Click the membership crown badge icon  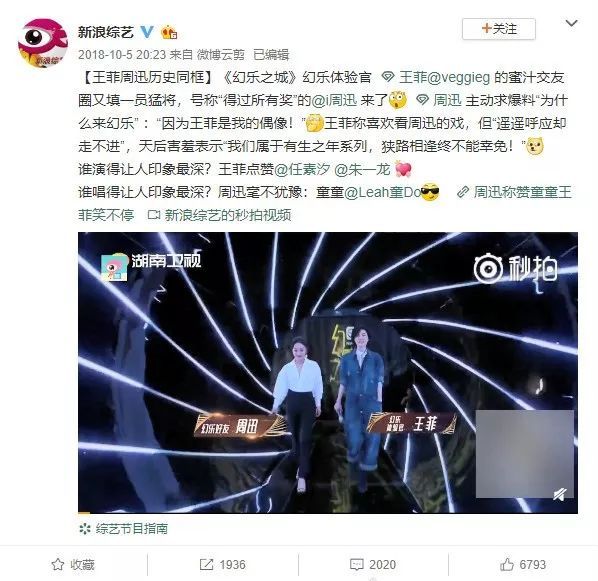point(169,32)
